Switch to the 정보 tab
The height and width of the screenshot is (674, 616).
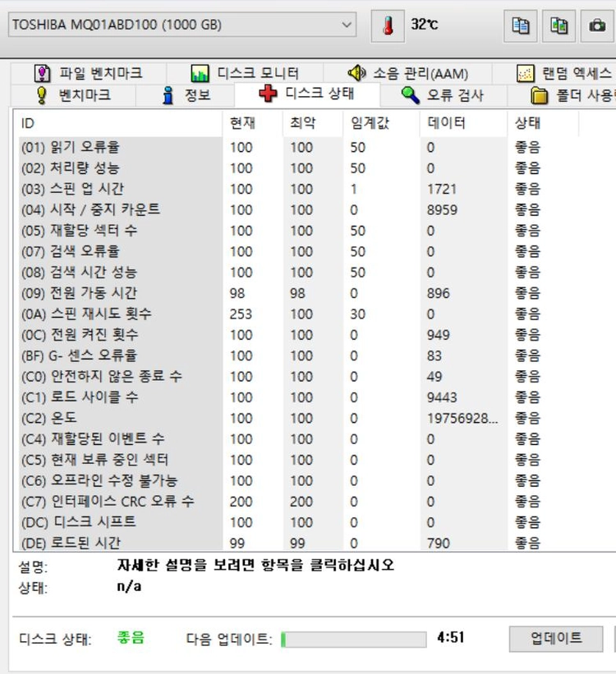point(186,95)
